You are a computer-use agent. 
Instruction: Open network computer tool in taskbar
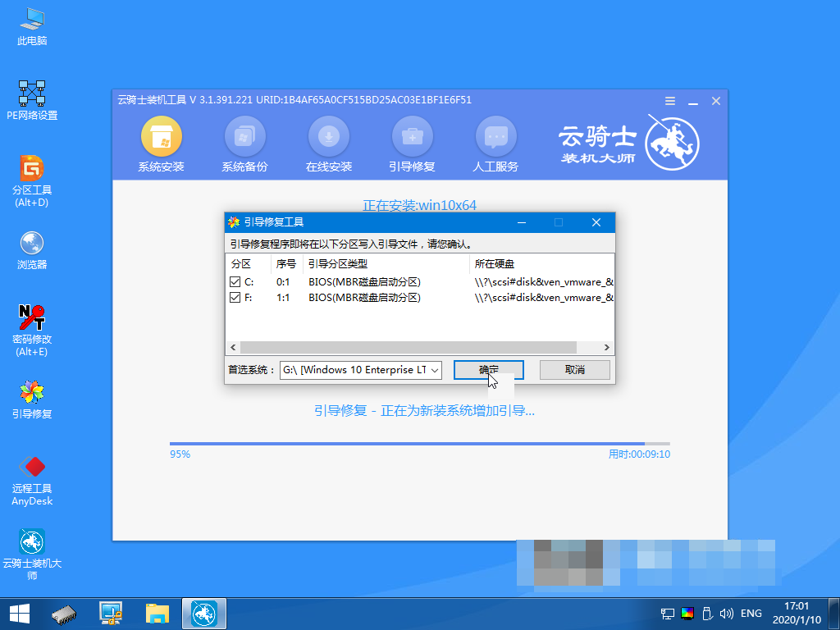[x=111, y=614]
